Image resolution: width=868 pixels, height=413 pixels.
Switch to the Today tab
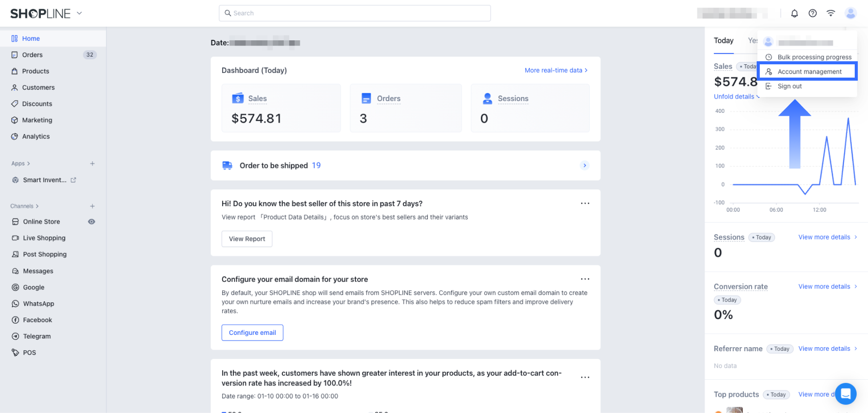tap(724, 41)
